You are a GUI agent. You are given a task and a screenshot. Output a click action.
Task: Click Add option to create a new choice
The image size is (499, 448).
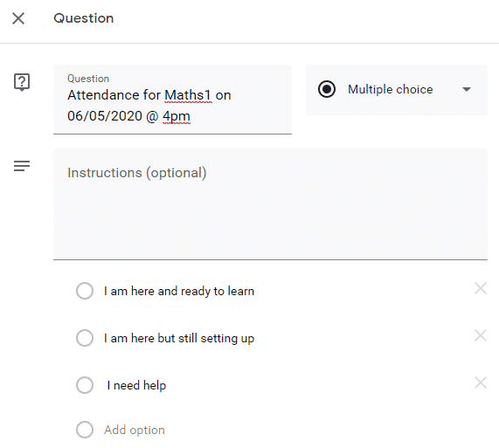click(x=135, y=430)
